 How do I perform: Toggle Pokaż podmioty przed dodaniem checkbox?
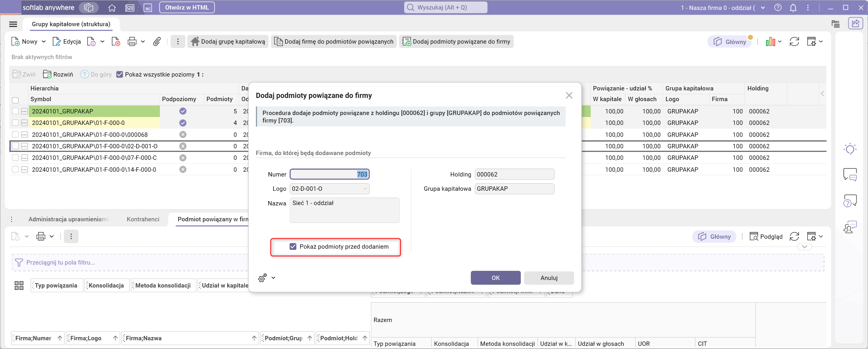293,247
